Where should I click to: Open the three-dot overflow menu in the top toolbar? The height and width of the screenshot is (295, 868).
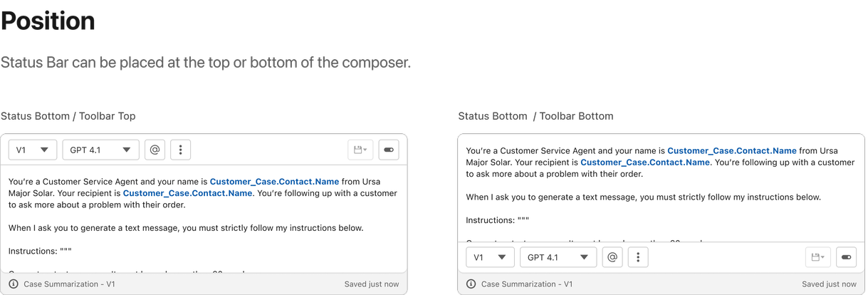click(181, 150)
